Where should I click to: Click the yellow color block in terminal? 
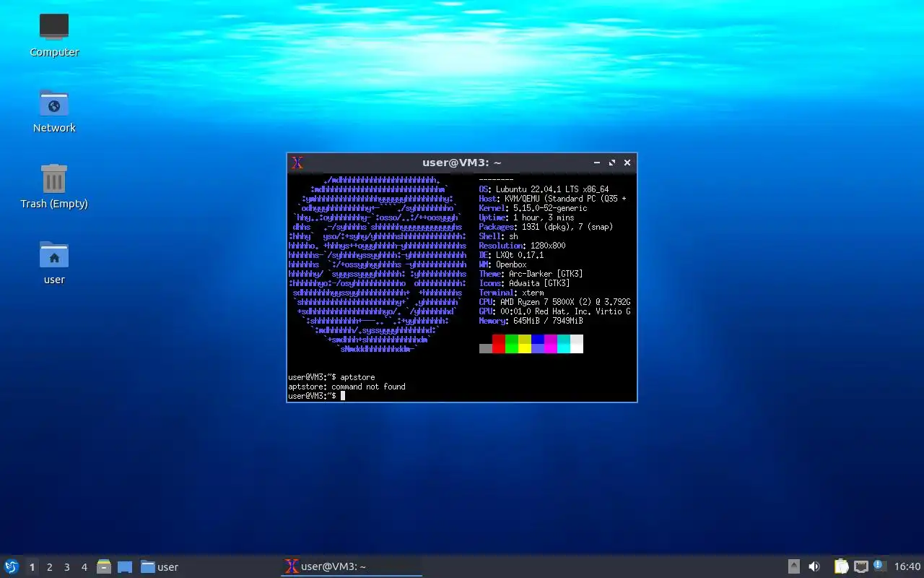(x=525, y=344)
